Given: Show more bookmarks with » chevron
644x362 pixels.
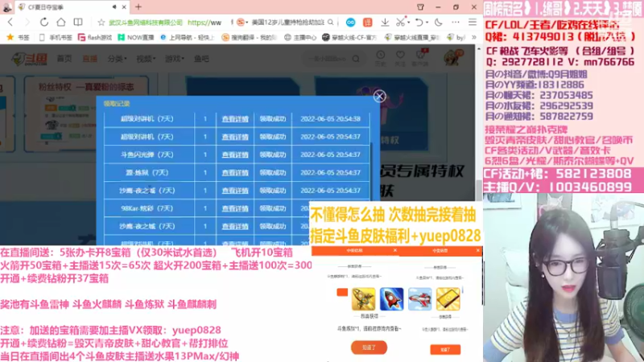Looking at the screenshot, I should coord(473,37).
